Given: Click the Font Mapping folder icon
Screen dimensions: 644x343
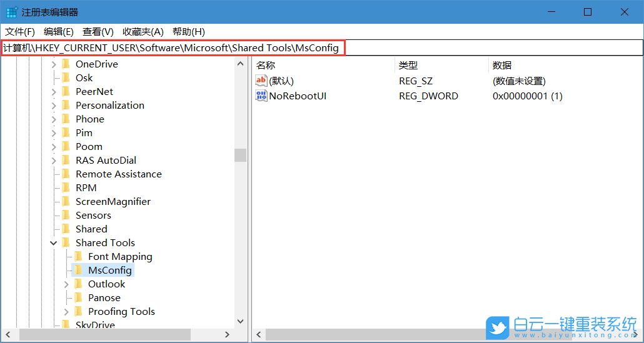Looking at the screenshot, I should tap(78, 256).
